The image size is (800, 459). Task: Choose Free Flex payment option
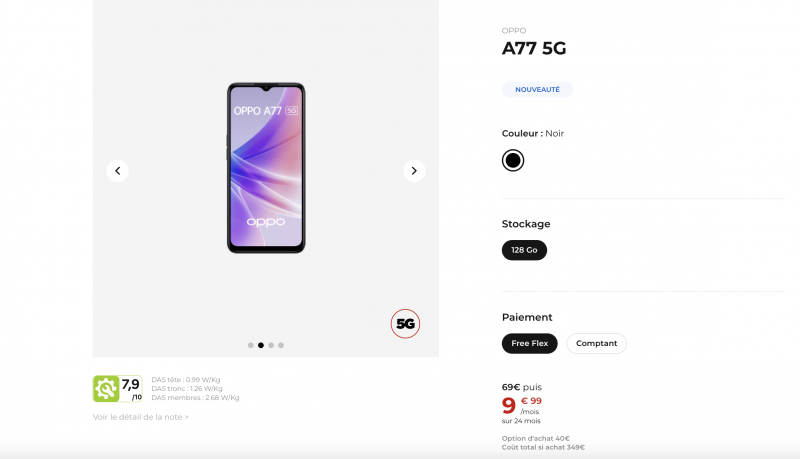530,343
